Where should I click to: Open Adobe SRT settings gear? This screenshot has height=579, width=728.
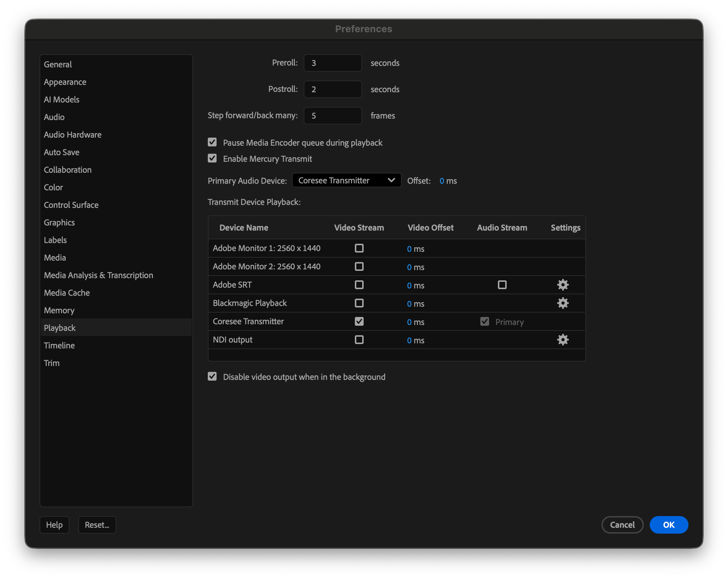point(563,285)
